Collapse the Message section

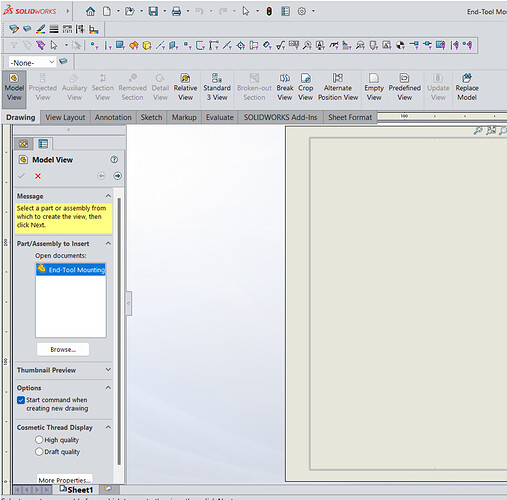pyautogui.click(x=108, y=196)
